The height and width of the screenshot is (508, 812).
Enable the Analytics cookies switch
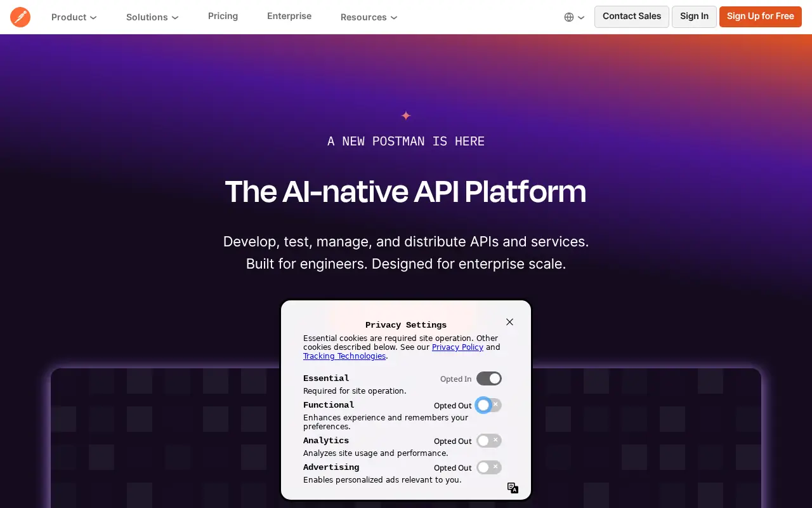pyautogui.click(x=489, y=441)
